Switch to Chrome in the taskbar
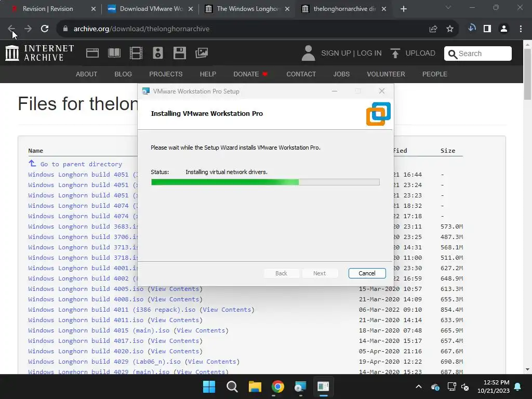The width and height of the screenshot is (532, 399). [277, 387]
